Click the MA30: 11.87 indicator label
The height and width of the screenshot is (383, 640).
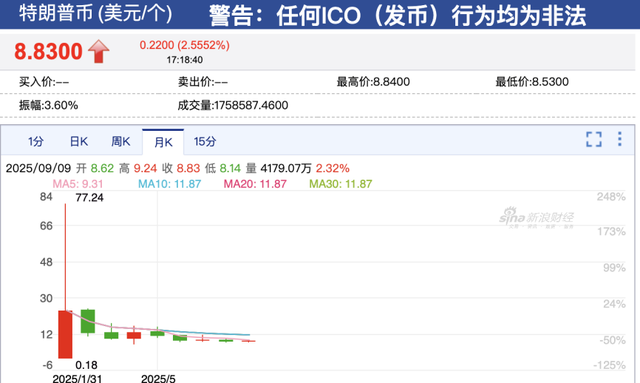click(341, 184)
